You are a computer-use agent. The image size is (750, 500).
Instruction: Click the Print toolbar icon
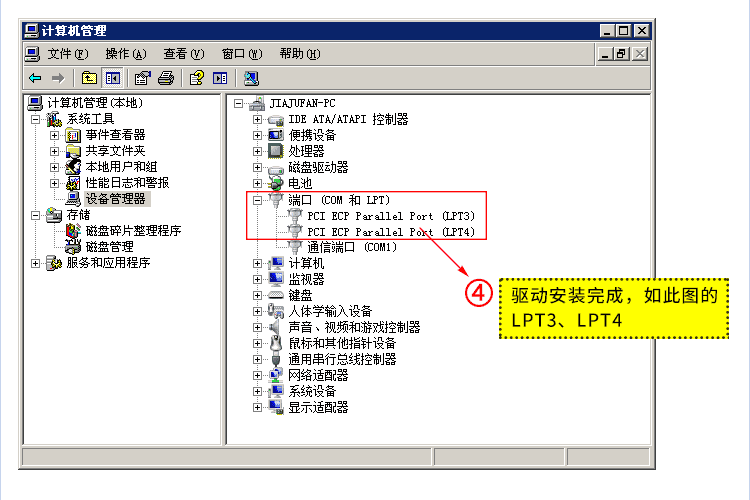pos(166,78)
